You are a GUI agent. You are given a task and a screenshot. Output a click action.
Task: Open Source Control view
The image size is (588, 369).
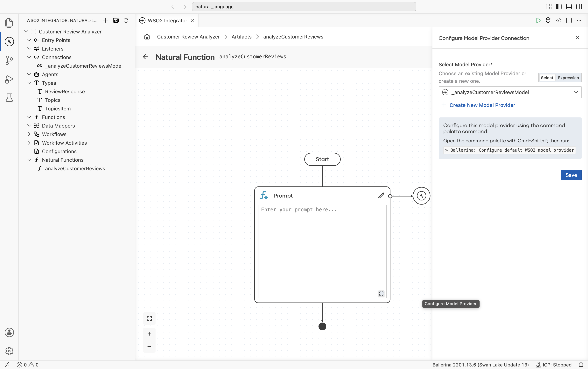click(9, 60)
